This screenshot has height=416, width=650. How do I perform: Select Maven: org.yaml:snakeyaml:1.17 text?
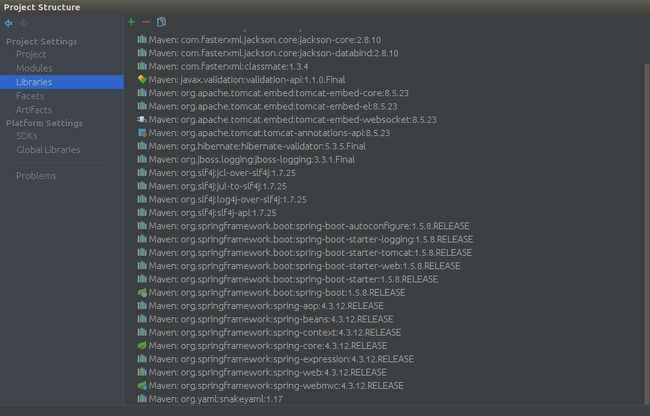(216, 399)
